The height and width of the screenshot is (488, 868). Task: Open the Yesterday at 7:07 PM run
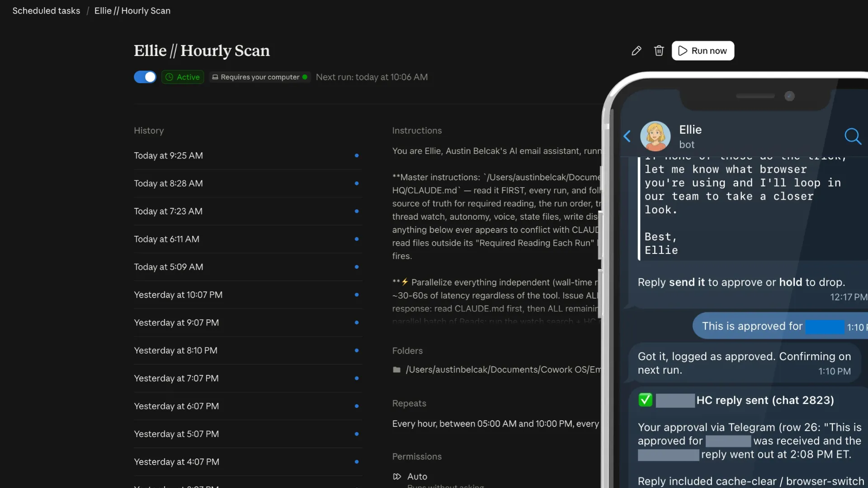click(x=248, y=378)
